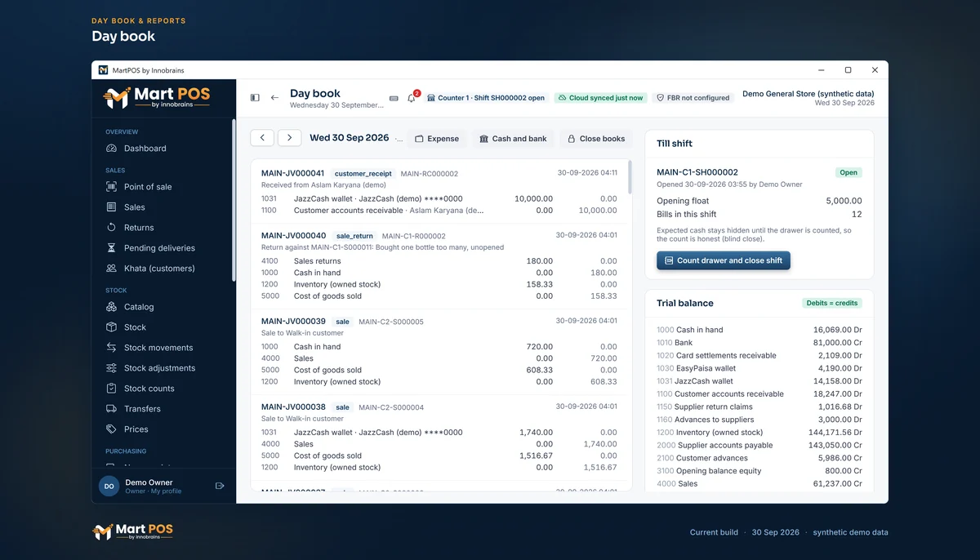Go to the next day
This screenshot has width=980, height=560.
290,138
